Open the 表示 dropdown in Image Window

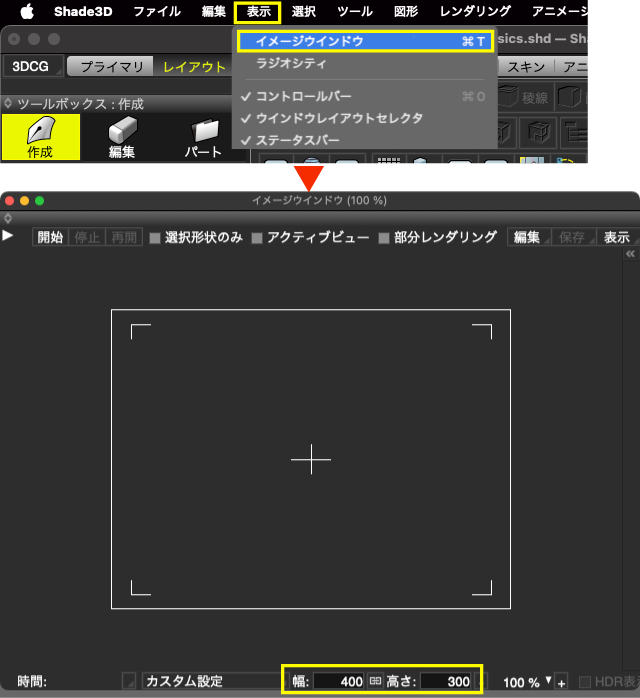(618, 237)
